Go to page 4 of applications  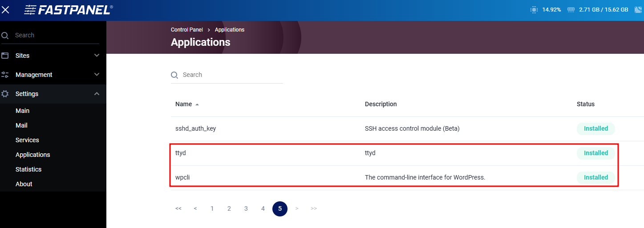click(x=263, y=208)
